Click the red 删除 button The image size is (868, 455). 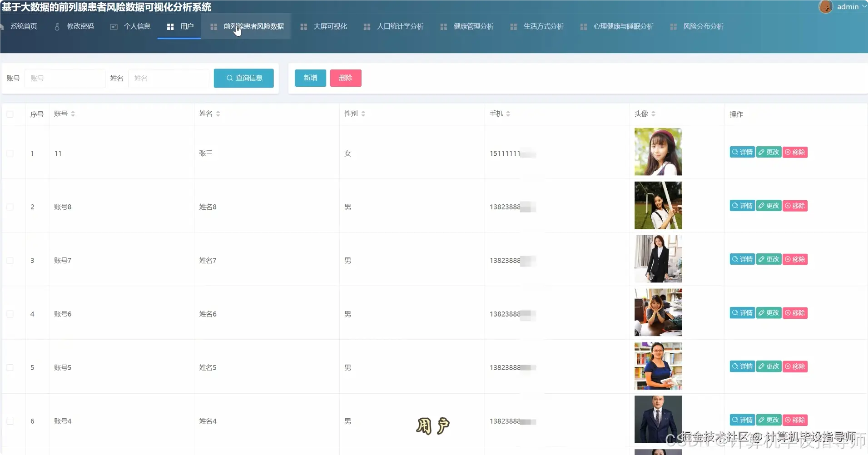click(x=346, y=78)
